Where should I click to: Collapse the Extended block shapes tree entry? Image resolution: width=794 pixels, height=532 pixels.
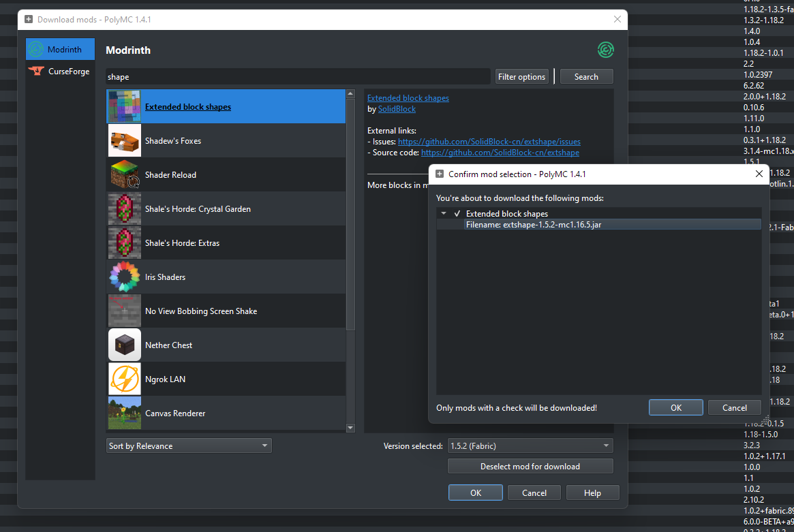coord(442,213)
